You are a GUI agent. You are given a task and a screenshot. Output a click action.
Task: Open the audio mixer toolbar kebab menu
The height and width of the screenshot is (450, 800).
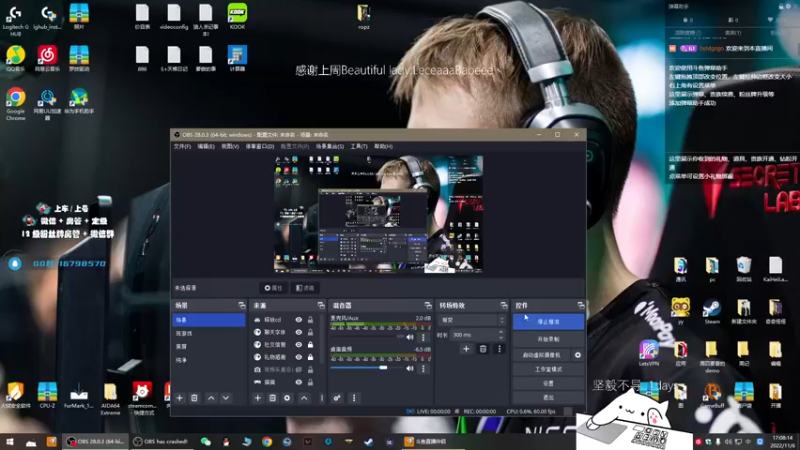point(354,398)
